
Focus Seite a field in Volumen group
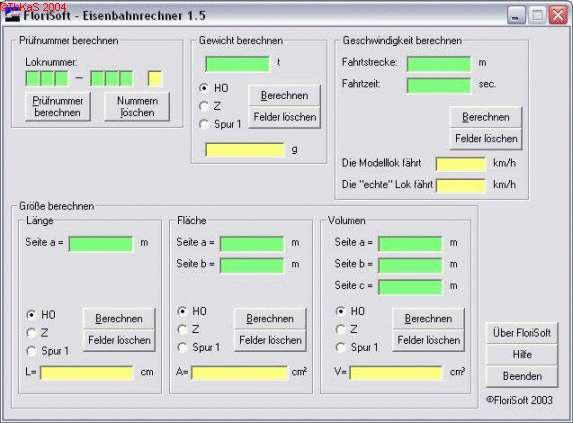pos(410,244)
